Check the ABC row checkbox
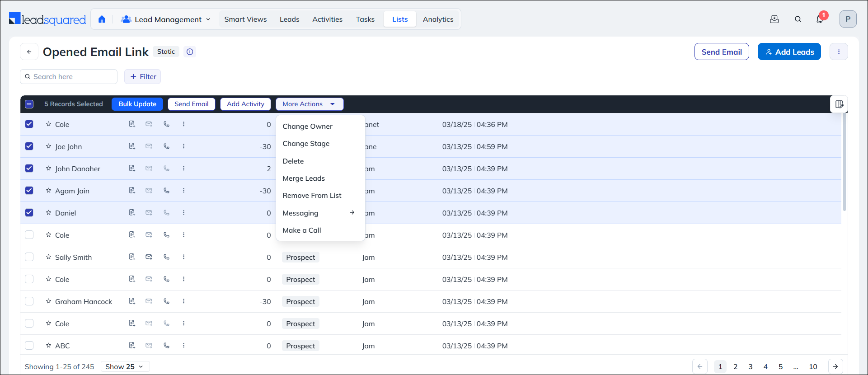The width and height of the screenshot is (868, 375). pyautogui.click(x=29, y=346)
